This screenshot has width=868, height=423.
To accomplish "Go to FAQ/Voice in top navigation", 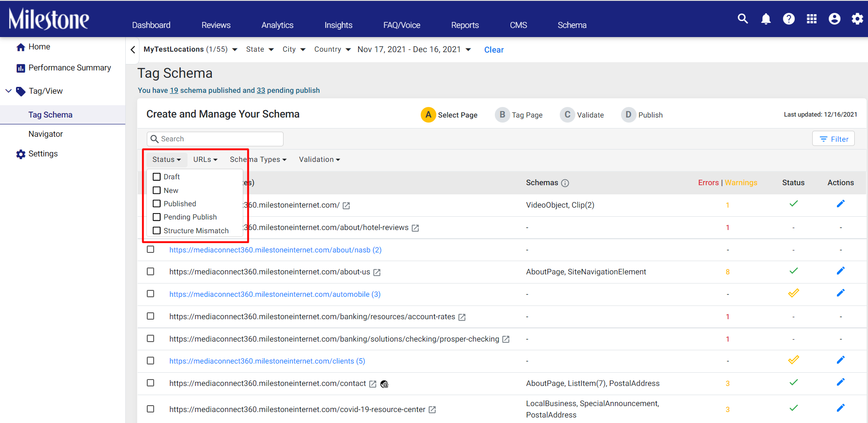I will tap(402, 25).
